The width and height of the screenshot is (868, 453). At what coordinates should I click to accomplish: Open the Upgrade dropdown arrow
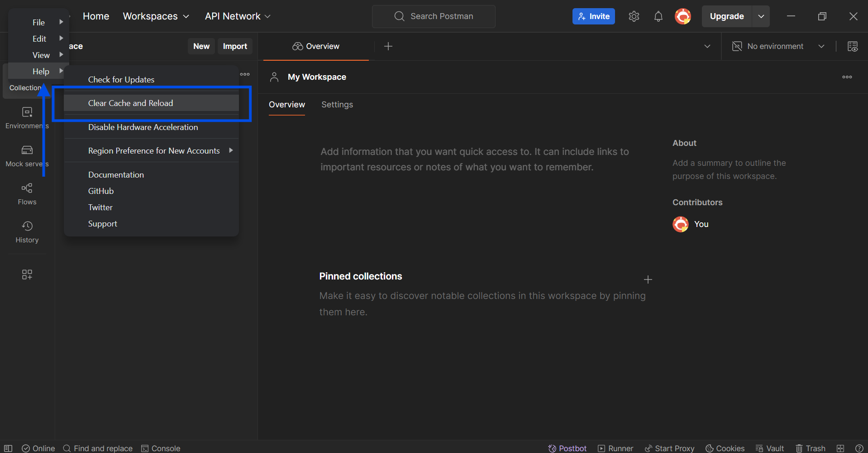[x=761, y=16]
